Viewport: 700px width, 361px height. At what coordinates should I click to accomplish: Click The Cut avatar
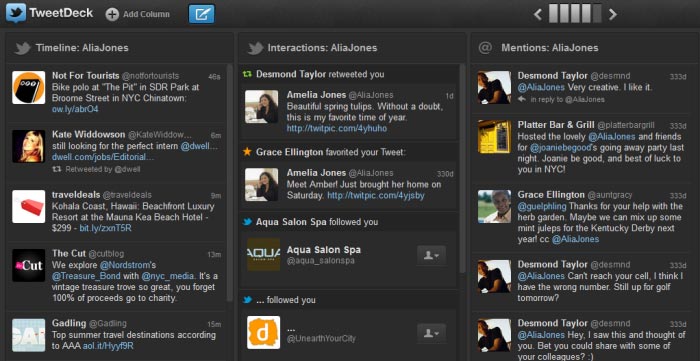[x=29, y=266]
